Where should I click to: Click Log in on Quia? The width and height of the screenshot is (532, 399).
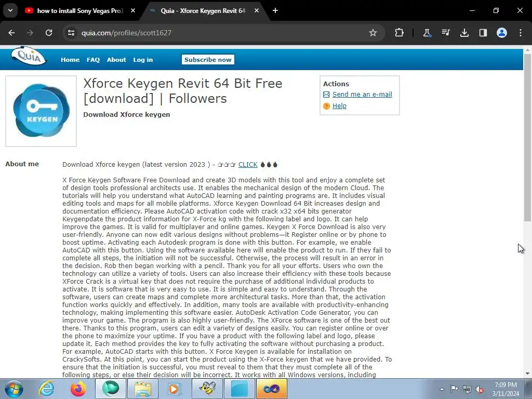[143, 60]
